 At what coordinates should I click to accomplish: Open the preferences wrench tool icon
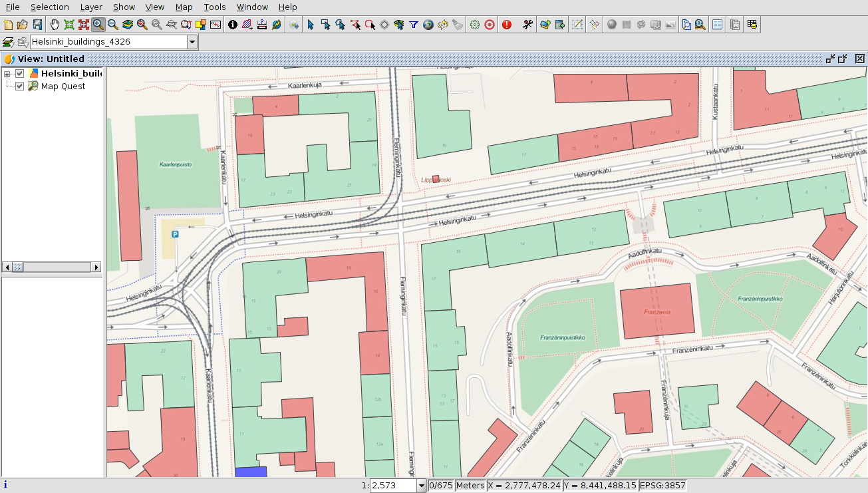pyautogui.click(x=528, y=25)
